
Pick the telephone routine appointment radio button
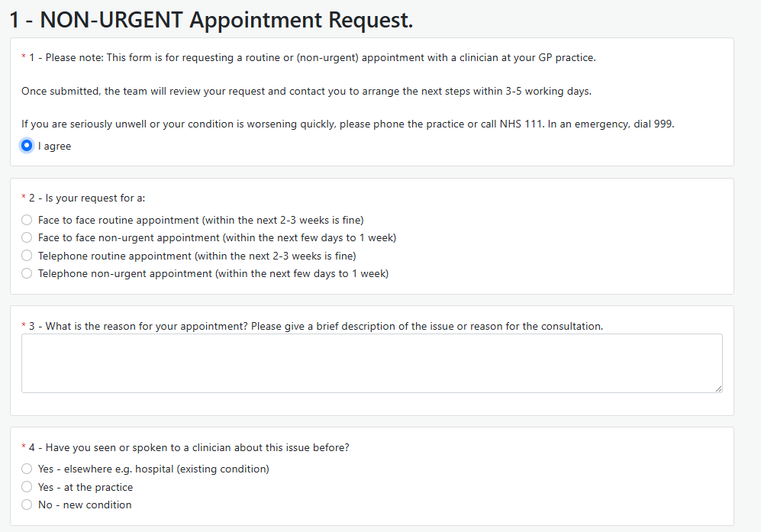click(27, 256)
